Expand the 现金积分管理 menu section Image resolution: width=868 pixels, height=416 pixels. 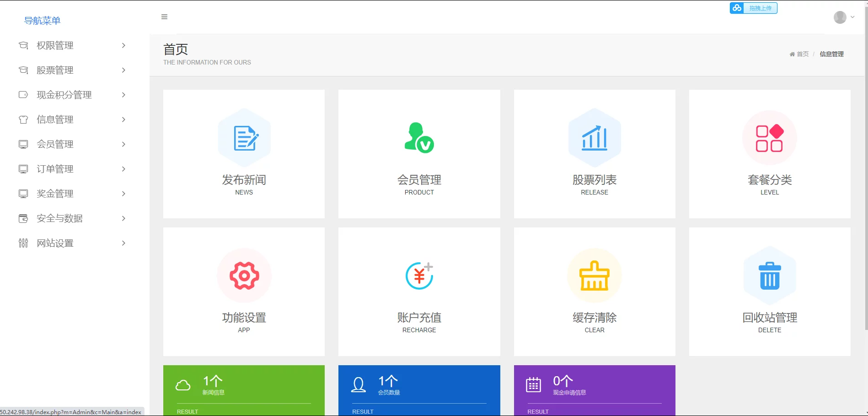pyautogui.click(x=64, y=95)
